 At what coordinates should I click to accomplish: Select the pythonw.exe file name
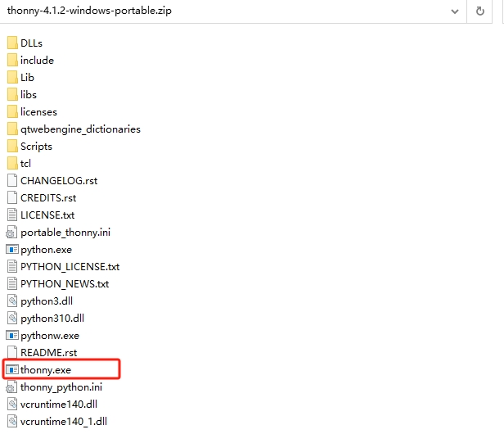pyautogui.click(x=50, y=336)
